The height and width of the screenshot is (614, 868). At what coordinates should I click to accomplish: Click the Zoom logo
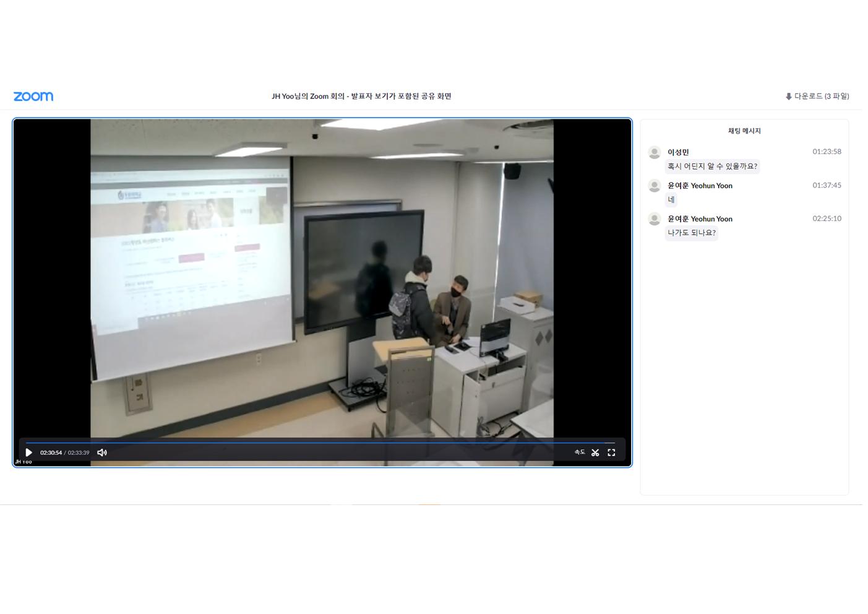(x=33, y=97)
